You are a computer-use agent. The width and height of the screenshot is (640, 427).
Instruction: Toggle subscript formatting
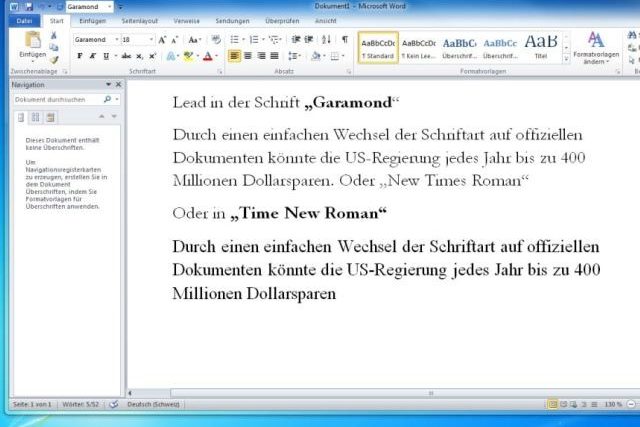coord(140,56)
